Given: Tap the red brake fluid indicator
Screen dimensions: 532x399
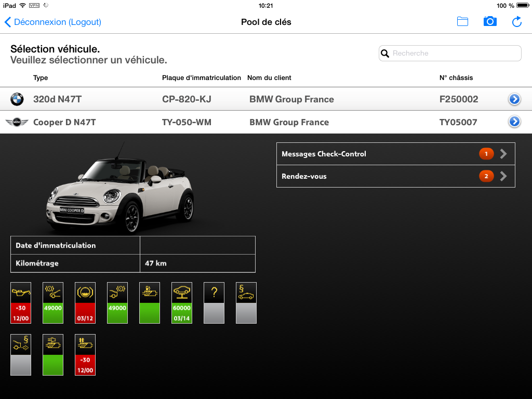Looking at the screenshot, I should click(85, 303).
